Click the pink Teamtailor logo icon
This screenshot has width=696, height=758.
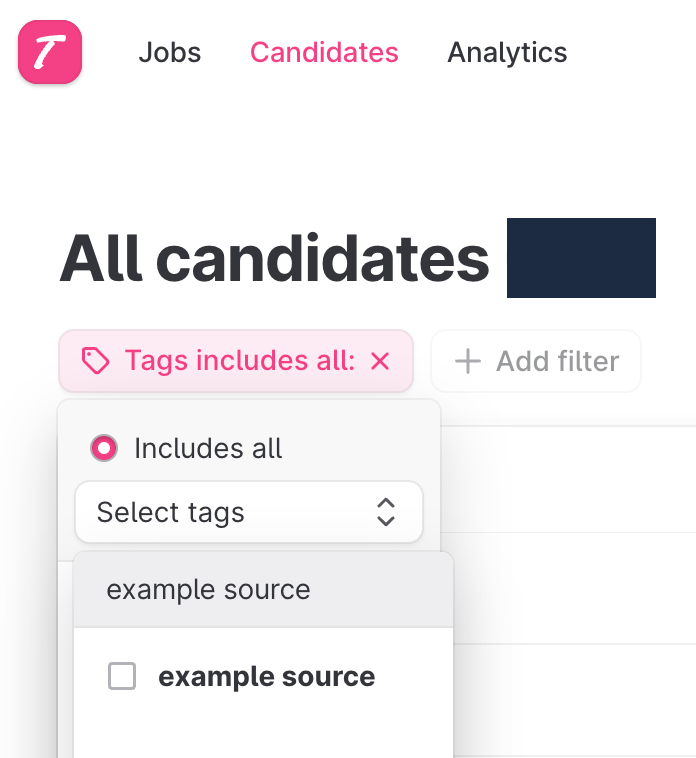click(x=49, y=52)
